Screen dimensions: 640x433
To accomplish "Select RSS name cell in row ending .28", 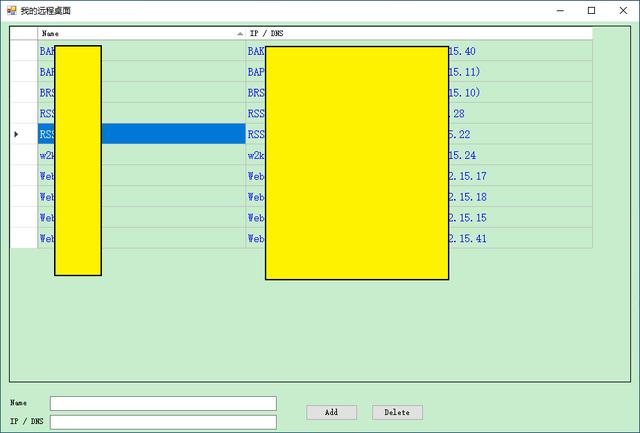I will tap(142, 113).
